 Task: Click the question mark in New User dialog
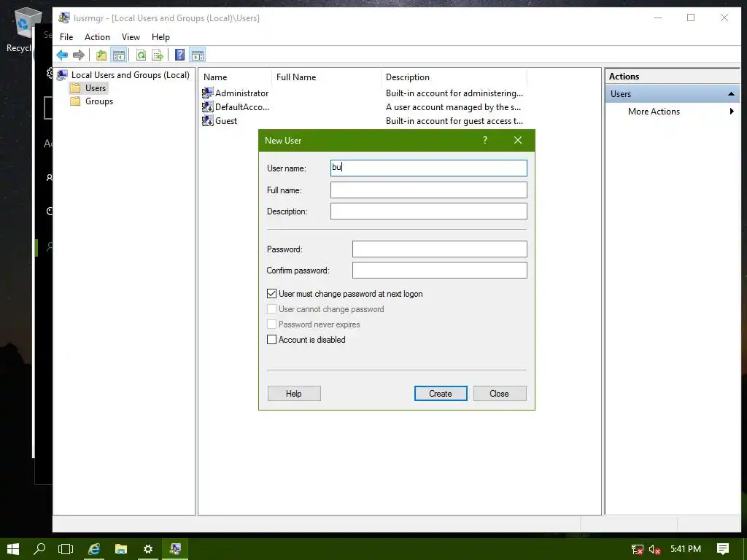[485, 140]
